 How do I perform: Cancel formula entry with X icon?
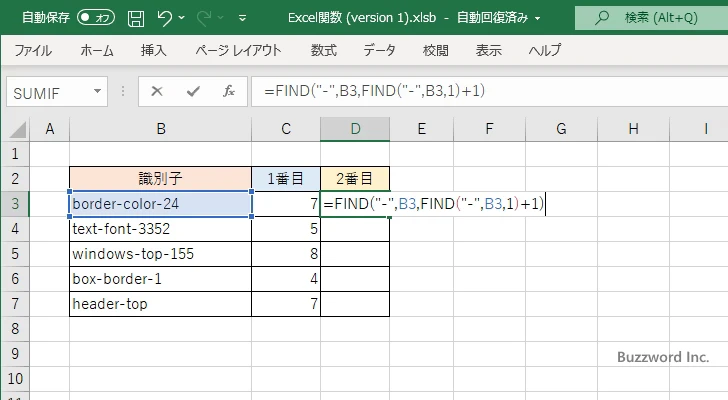pos(157,91)
